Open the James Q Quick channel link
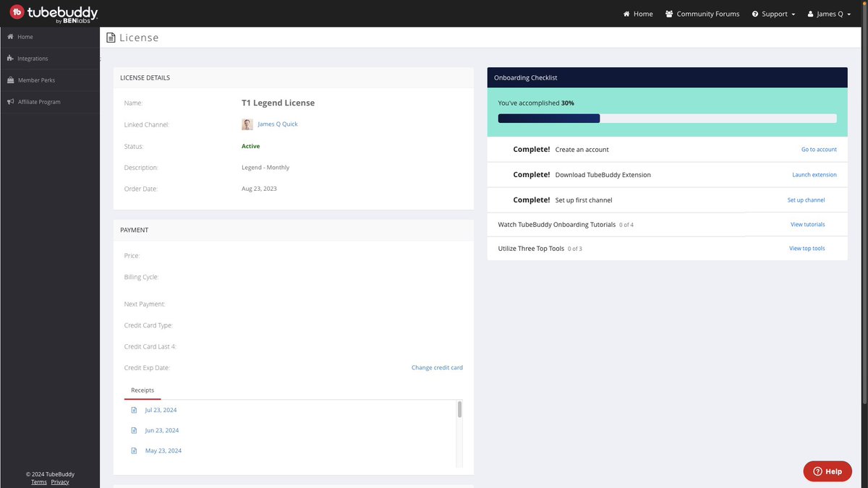Viewport: 868px width, 488px height. click(x=278, y=124)
